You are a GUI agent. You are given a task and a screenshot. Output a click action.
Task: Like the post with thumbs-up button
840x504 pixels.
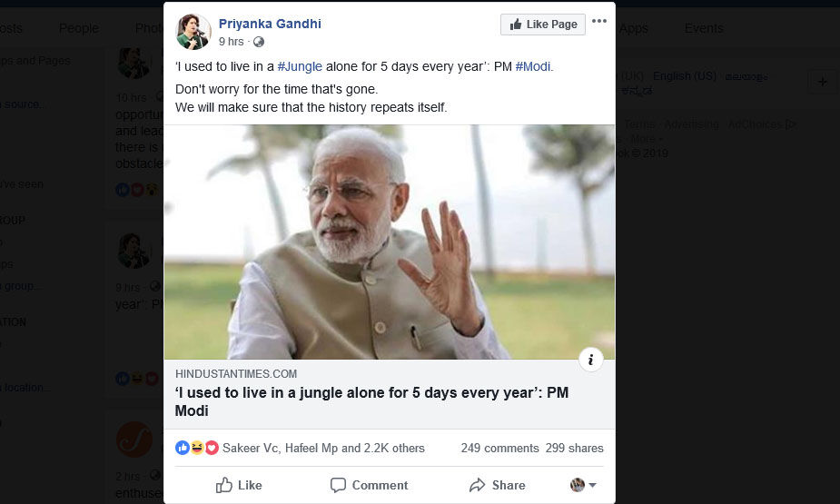click(240, 486)
